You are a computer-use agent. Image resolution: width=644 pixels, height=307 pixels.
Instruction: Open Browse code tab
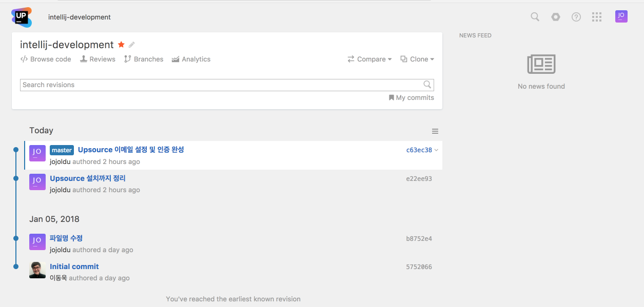(46, 59)
